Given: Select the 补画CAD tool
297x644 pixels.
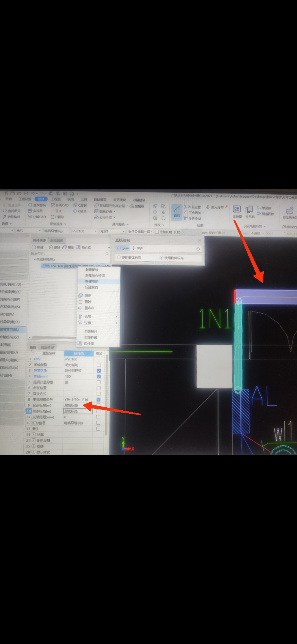Looking at the screenshot, I should (x=60, y=205).
